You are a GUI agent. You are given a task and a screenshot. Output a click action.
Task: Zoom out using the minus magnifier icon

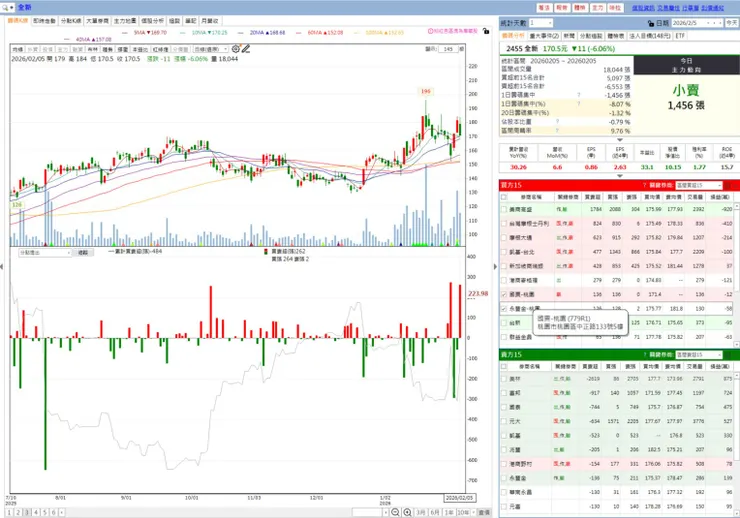coord(395,512)
